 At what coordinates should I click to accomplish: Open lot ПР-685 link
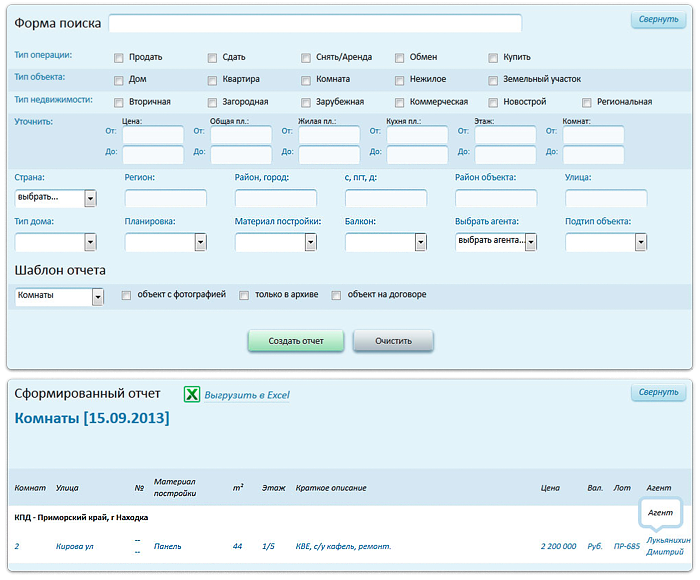tap(626, 546)
